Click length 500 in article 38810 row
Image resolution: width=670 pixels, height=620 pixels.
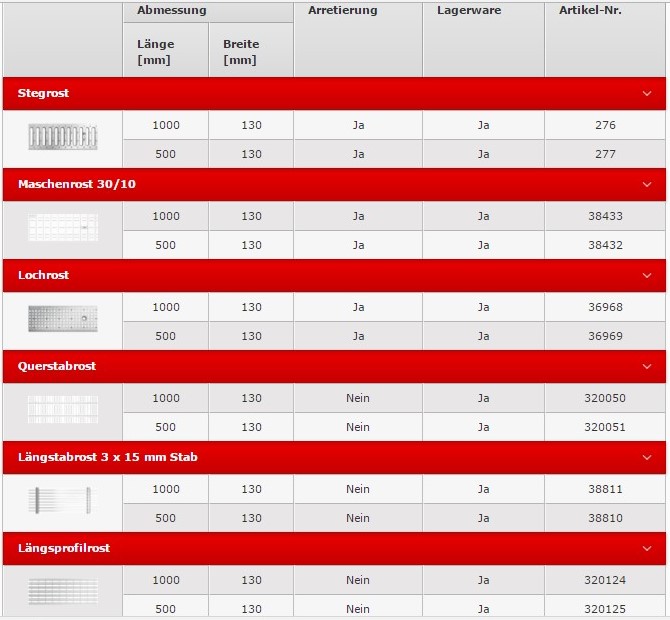[x=165, y=518]
